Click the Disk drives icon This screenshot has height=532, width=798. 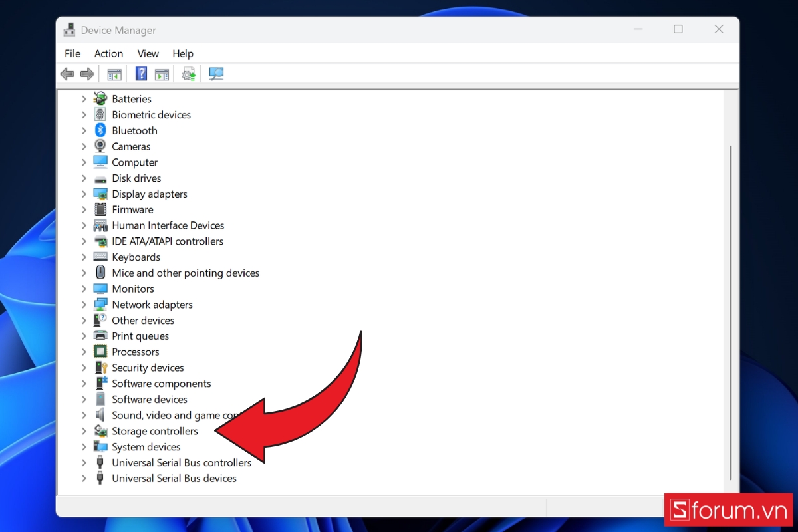pyautogui.click(x=100, y=178)
